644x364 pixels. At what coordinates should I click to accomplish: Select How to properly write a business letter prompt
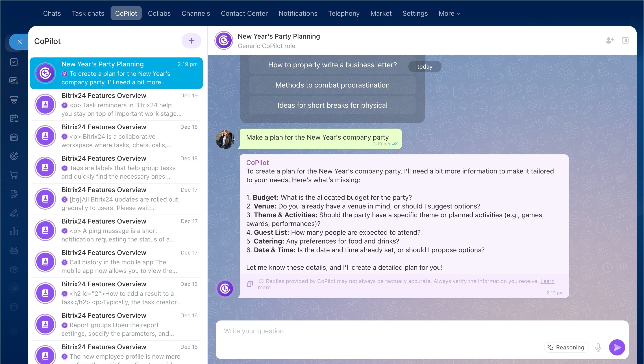[x=332, y=65]
